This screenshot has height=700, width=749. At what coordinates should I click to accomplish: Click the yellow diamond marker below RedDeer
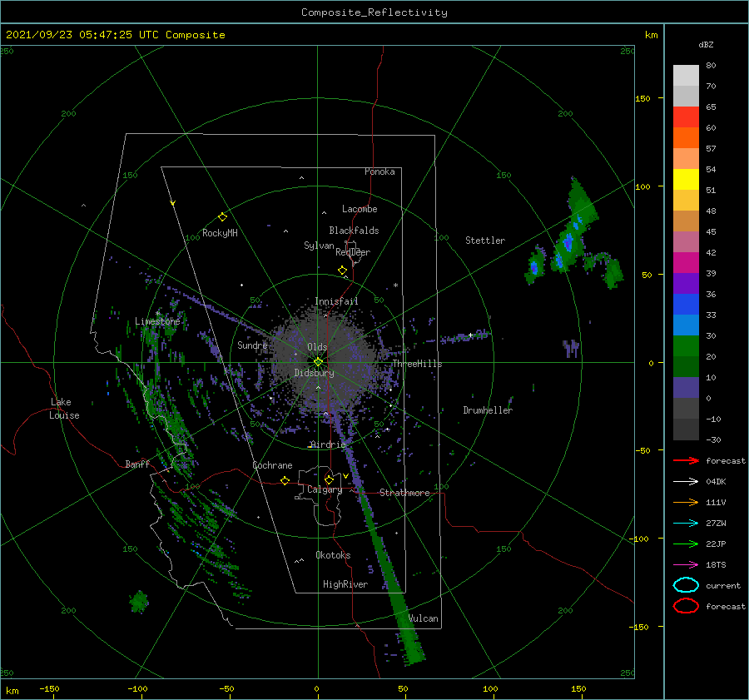pos(343,271)
